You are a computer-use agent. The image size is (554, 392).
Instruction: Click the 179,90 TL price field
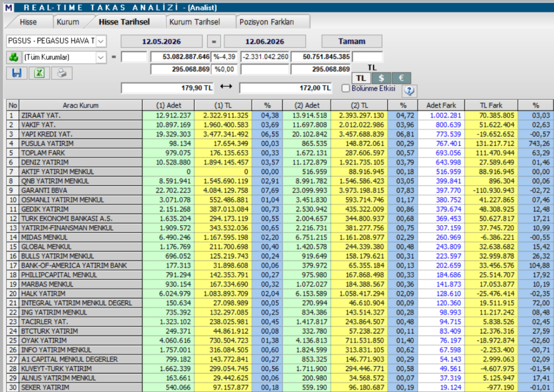click(x=167, y=88)
